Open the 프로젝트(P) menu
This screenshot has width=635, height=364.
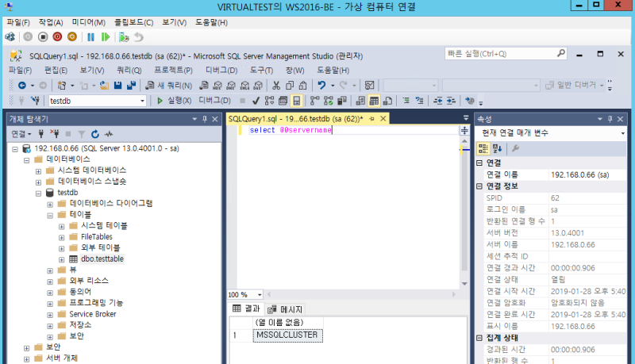coord(173,71)
